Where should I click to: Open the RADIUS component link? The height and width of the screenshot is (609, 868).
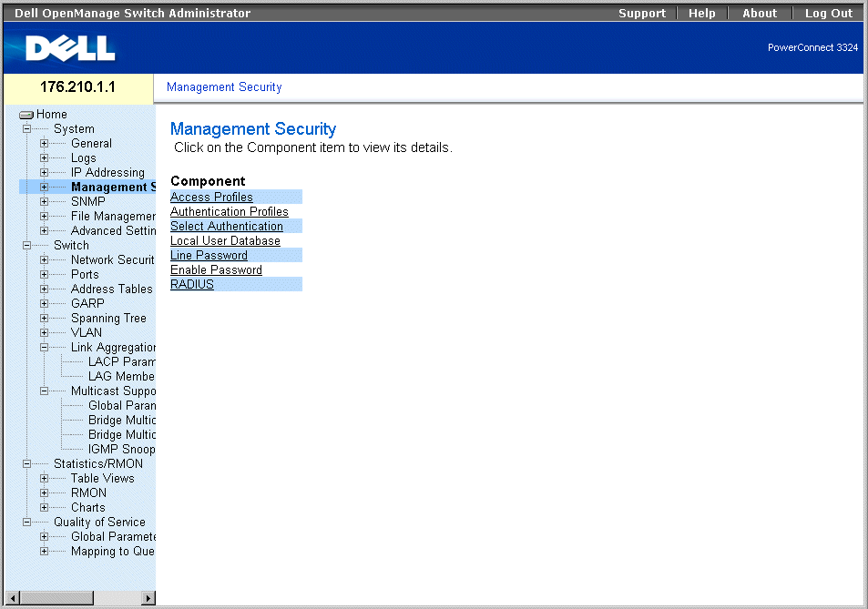point(192,284)
